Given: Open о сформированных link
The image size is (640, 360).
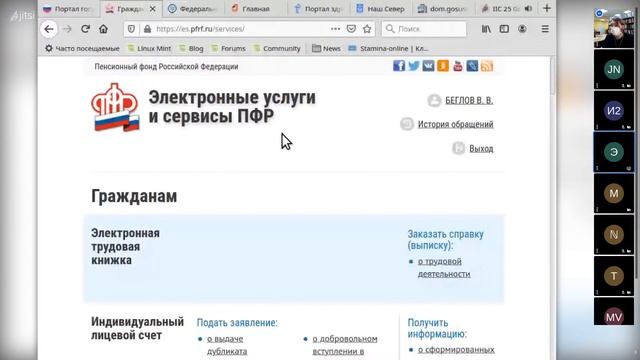Looking at the screenshot, I should 456,350.
